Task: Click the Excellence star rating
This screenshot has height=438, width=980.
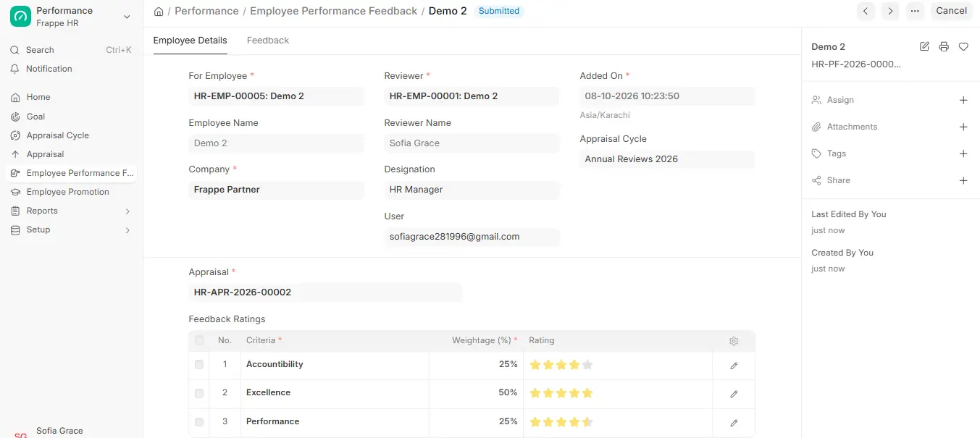Action: 561,393
